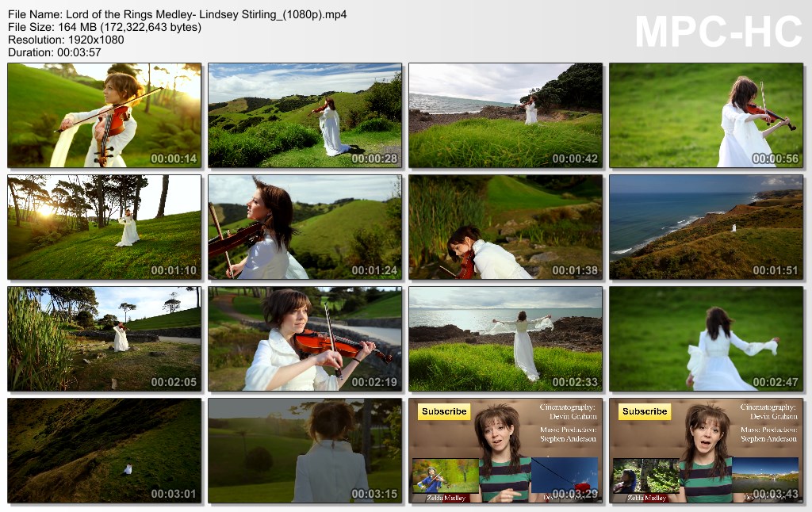This screenshot has height=512, width=812.
Task: Pick the thumbnail timestamped 00:02:33
Action: (x=505, y=339)
